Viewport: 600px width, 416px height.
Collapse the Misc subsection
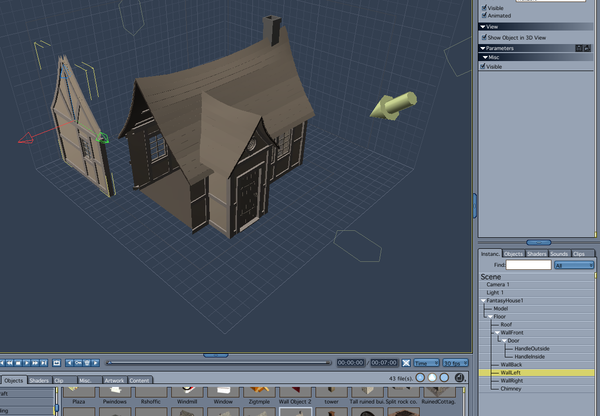tap(485, 57)
